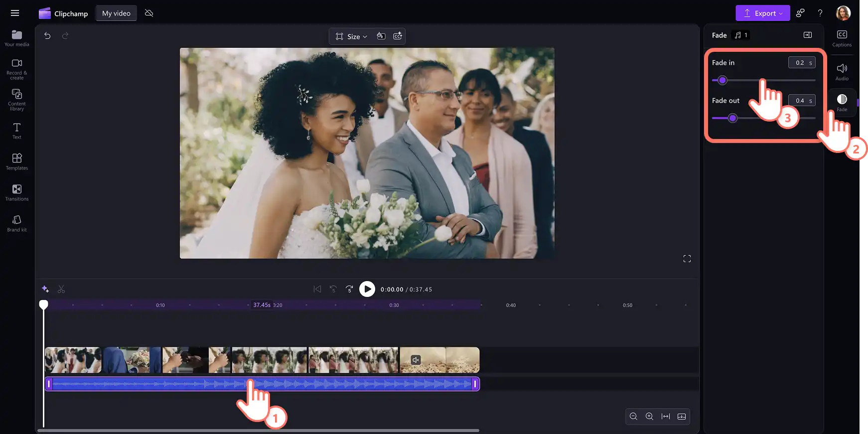Click the Fade in slider handle

point(723,80)
